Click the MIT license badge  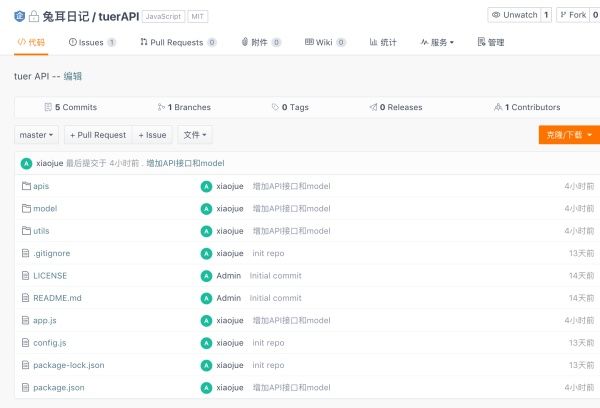197,16
